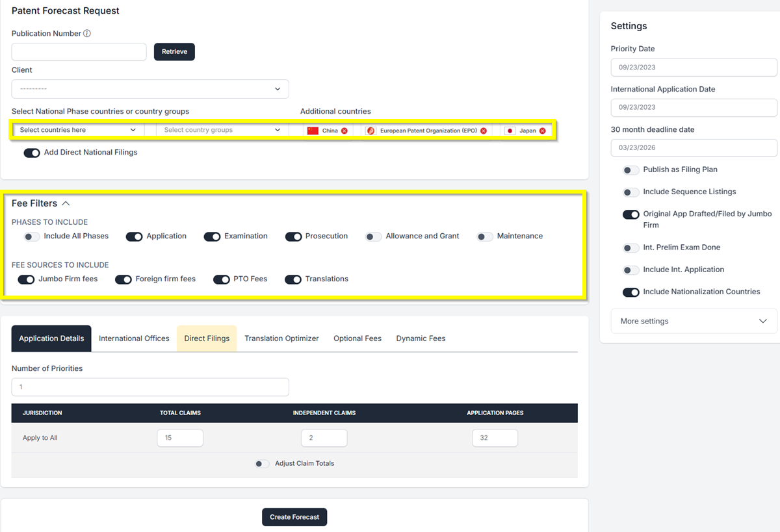Remove European Patent Organization chip
780x532 pixels.
pyautogui.click(x=483, y=131)
